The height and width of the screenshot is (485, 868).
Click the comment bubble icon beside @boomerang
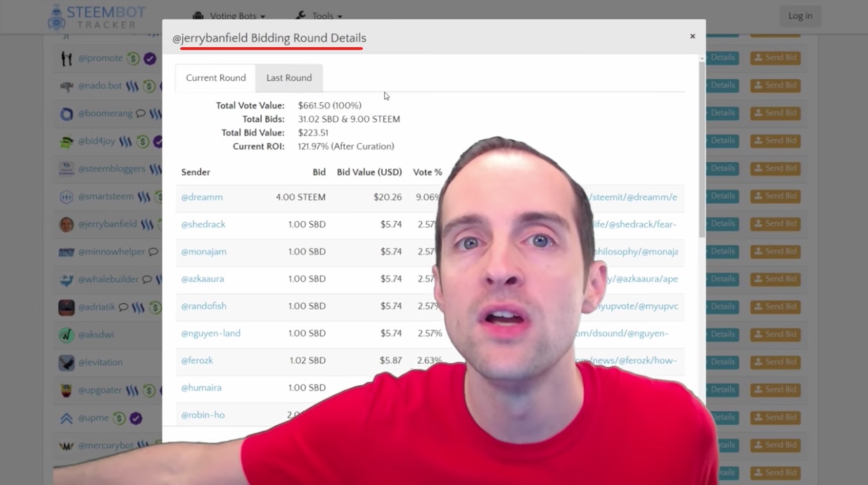141,113
